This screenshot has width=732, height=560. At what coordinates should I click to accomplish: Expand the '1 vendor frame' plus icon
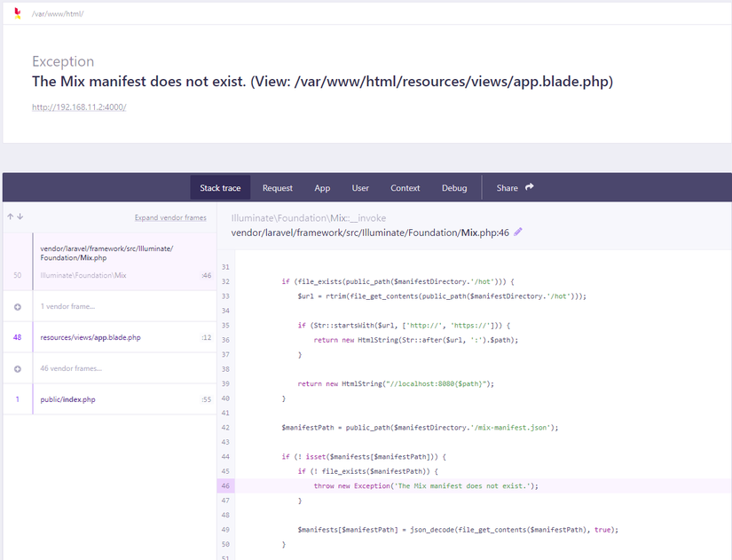(x=18, y=306)
